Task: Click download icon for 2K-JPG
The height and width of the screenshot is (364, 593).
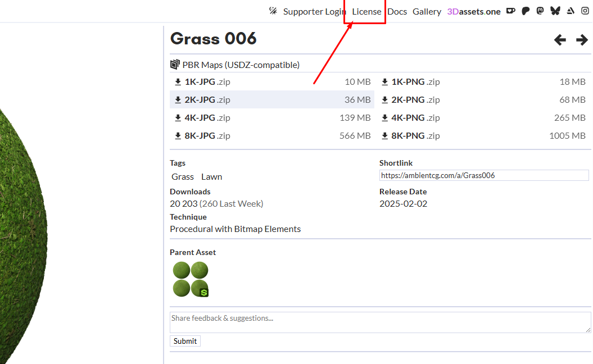Action: 178,100
